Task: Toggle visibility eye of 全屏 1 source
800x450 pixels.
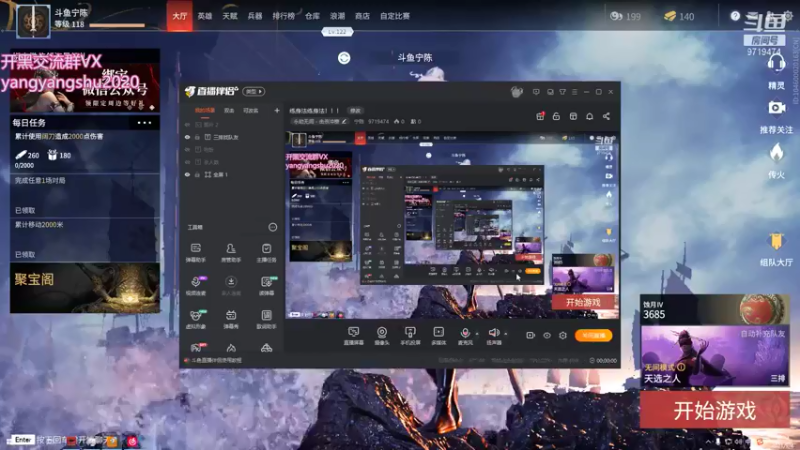Action: click(x=187, y=174)
